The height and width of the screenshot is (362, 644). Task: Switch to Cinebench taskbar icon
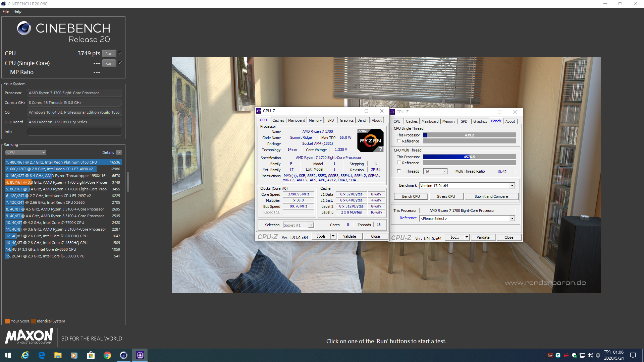point(124,355)
